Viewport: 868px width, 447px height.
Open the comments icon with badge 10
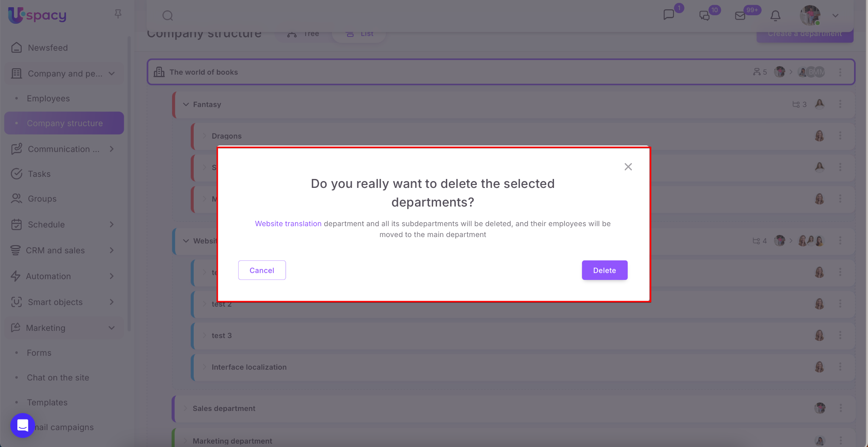[x=704, y=16]
